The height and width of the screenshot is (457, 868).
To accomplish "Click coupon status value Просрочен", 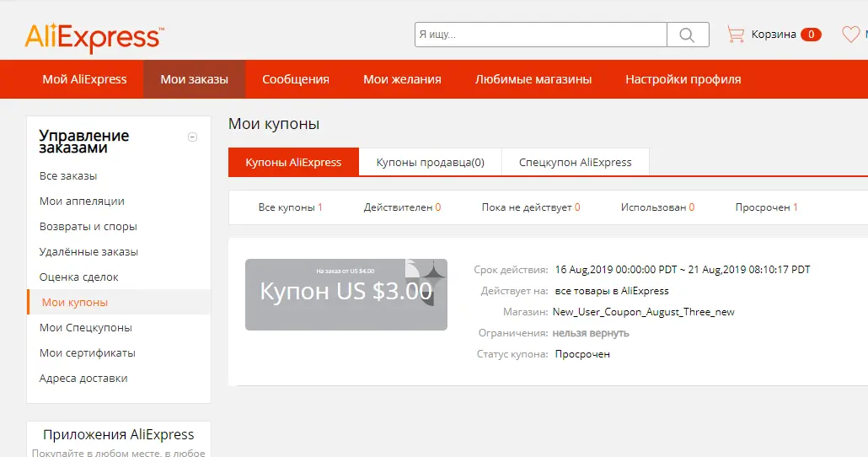I will point(582,354).
